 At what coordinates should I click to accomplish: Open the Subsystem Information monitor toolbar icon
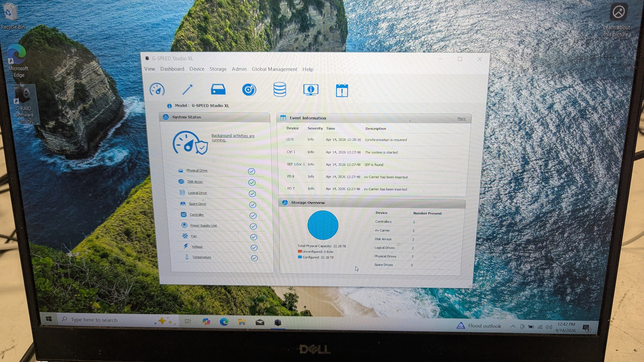coord(311,90)
